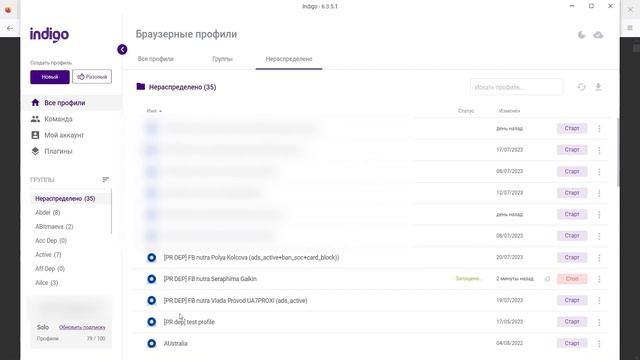Stop the Seraphima Galkin profile
Screen dimensions: 640x360
coord(572,279)
